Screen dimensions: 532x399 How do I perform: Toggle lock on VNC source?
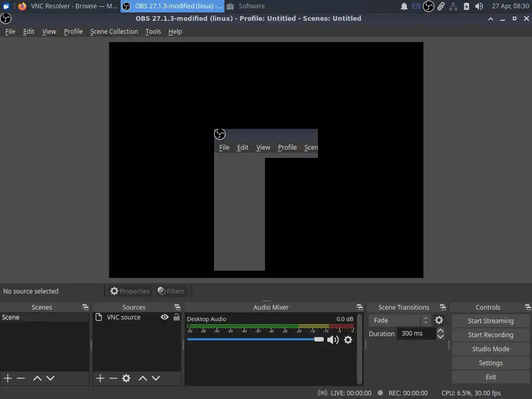coord(177,317)
